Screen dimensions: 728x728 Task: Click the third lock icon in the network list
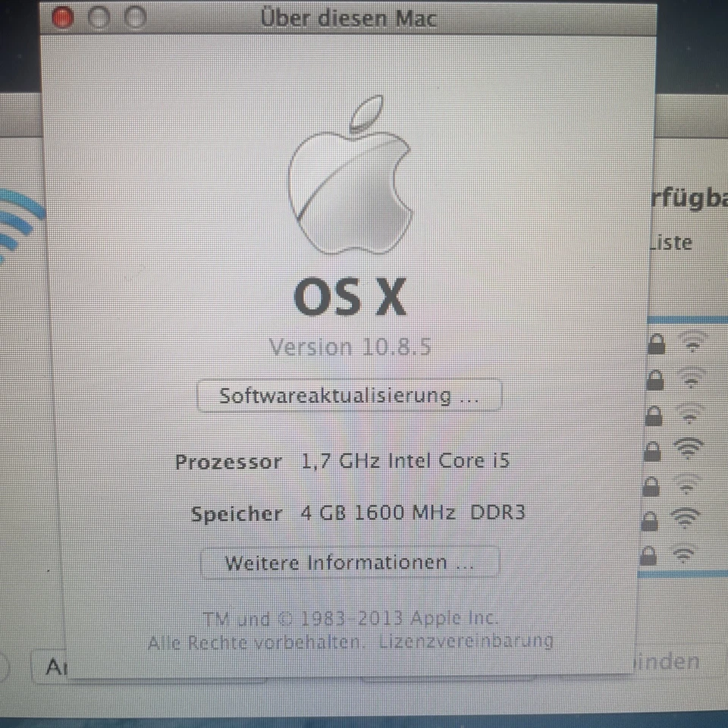click(x=654, y=415)
